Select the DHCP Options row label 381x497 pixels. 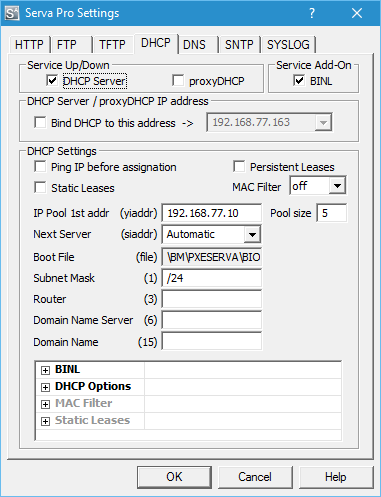point(93,386)
